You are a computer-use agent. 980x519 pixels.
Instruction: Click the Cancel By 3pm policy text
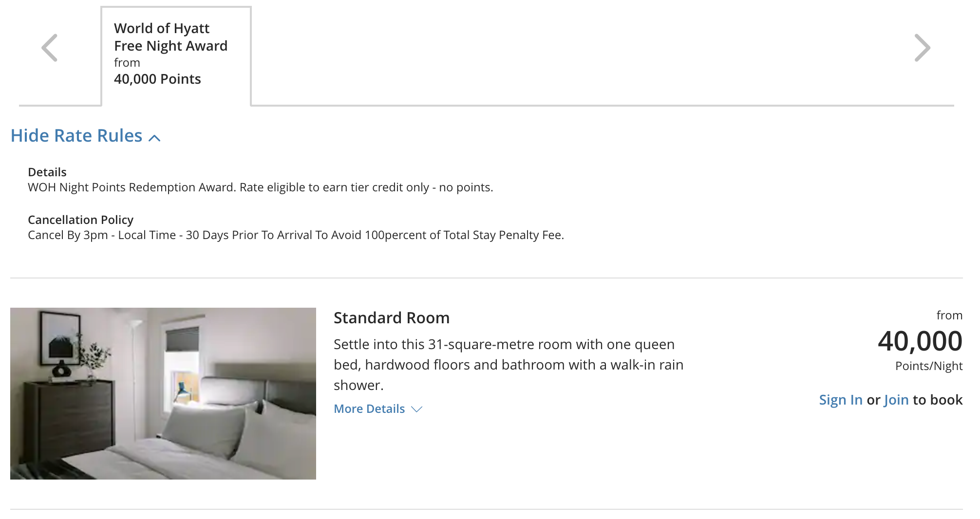296,235
